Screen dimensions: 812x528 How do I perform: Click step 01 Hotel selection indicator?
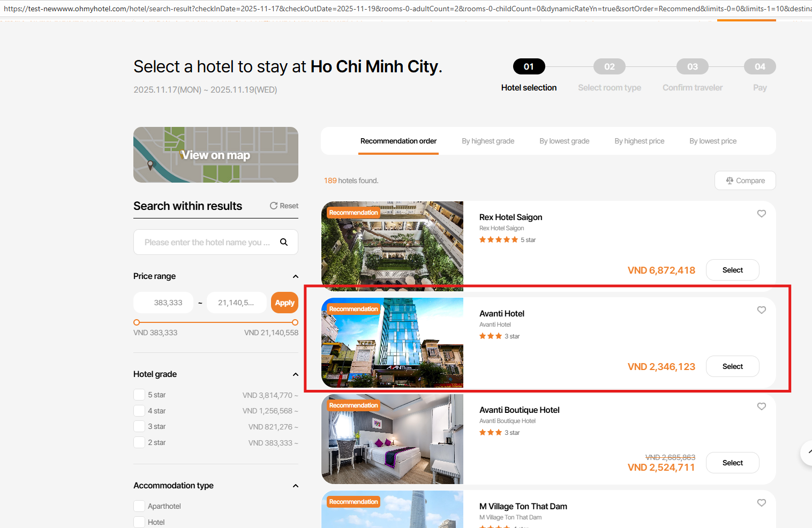coord(529,66)
